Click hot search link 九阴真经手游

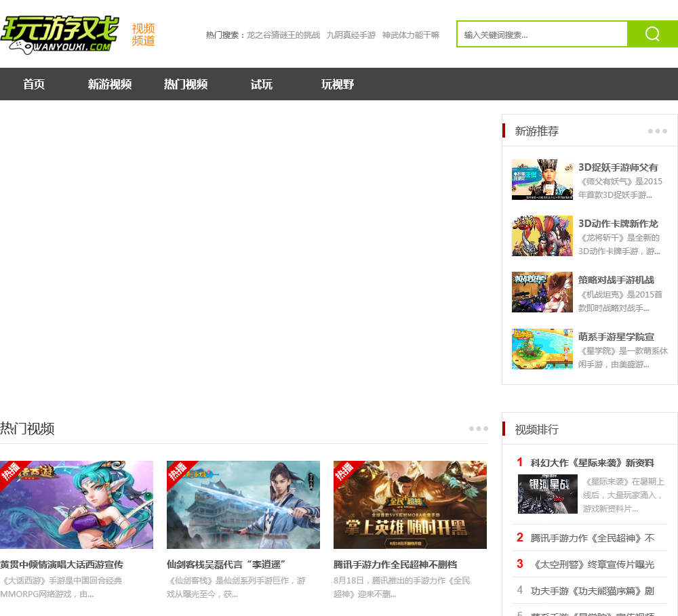pyautogui.click(x=351, y=35)
